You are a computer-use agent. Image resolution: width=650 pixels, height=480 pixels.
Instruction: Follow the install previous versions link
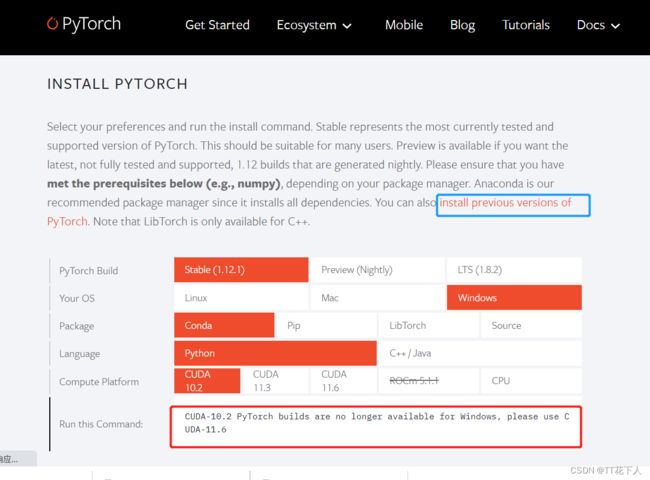505,203
